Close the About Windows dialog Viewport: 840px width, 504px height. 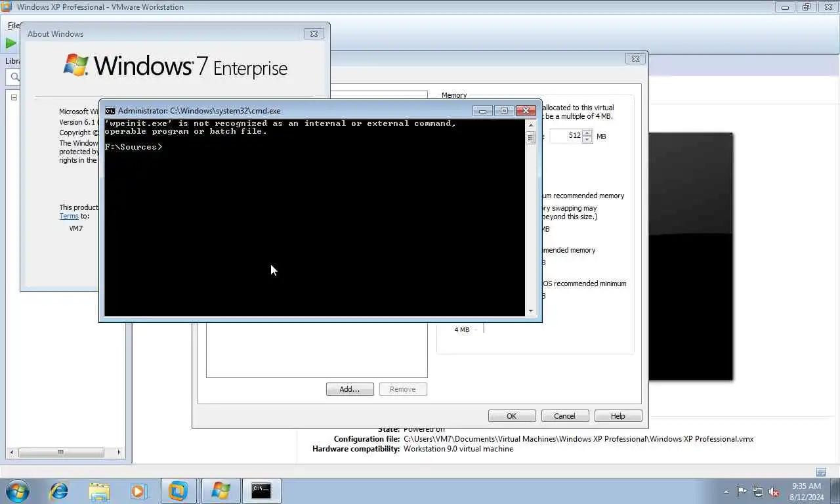314,33
